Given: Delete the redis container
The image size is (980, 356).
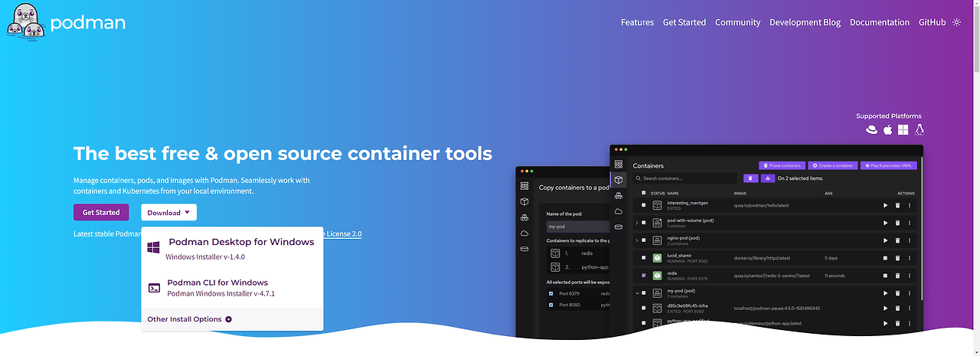Looking at the screenshot, I should coord(898,276).
